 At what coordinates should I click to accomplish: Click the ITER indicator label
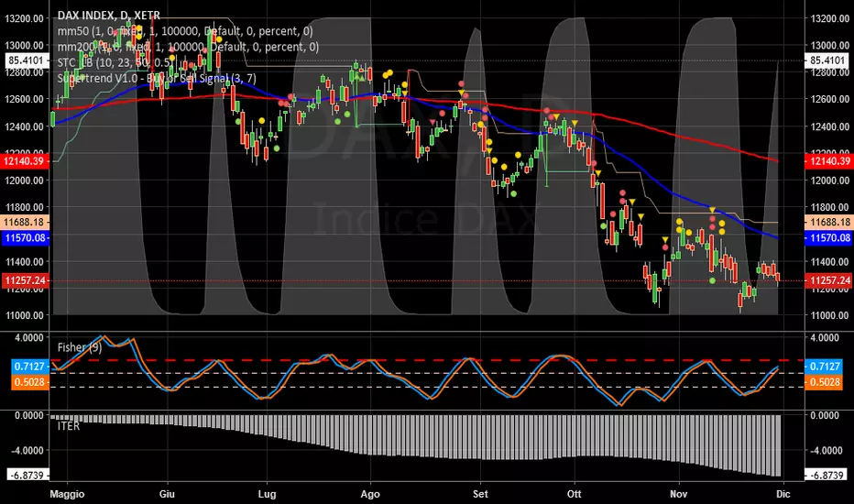69,426
